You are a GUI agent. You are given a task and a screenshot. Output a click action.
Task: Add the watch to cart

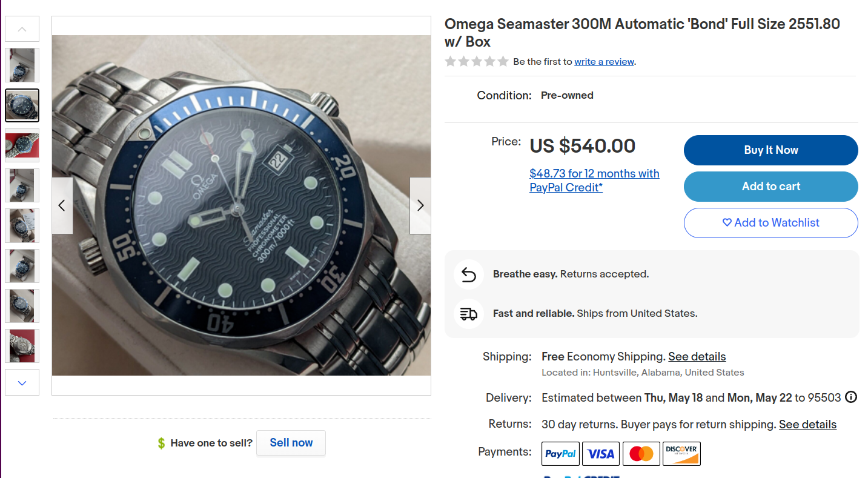[770, 187]
